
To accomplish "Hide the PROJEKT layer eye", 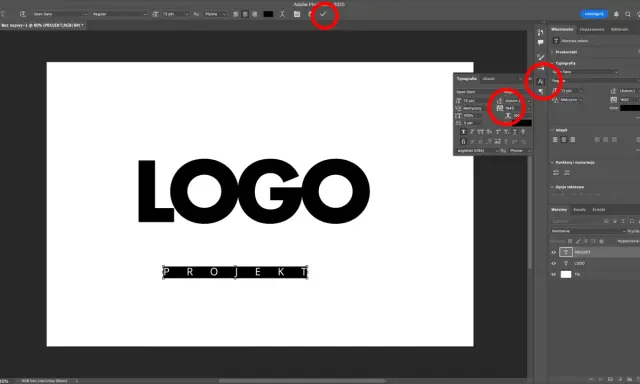I will [x=553, y=253].
